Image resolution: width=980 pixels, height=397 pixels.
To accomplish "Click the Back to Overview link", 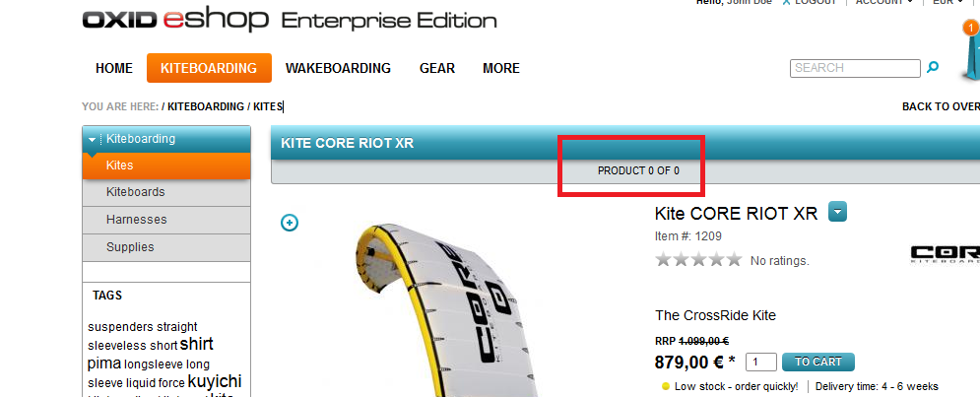I will click(x=941, y=106).
